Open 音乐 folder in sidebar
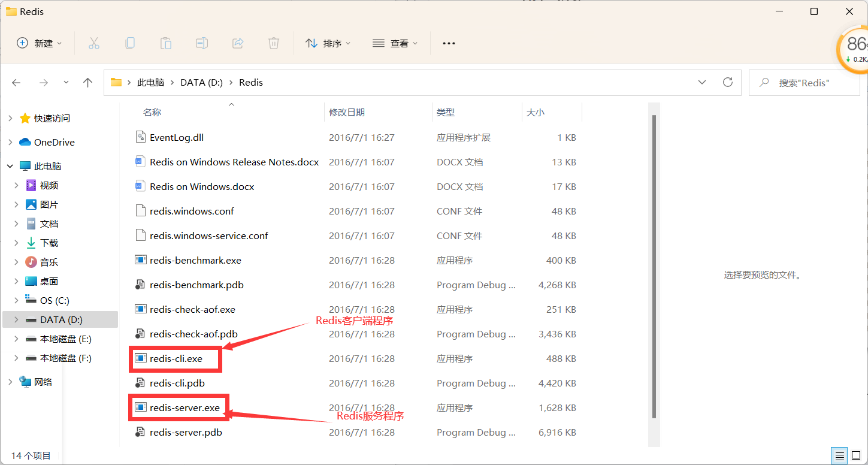868x465 pixels. (x=49, y=262)
